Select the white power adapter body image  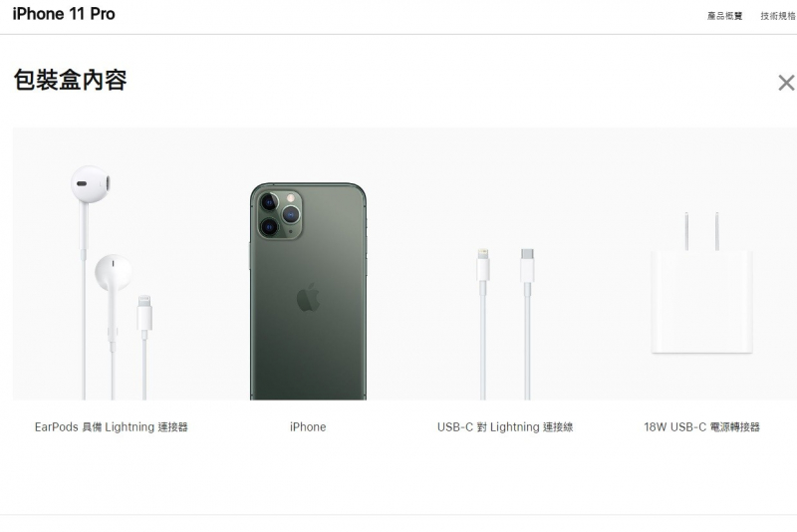701,301
